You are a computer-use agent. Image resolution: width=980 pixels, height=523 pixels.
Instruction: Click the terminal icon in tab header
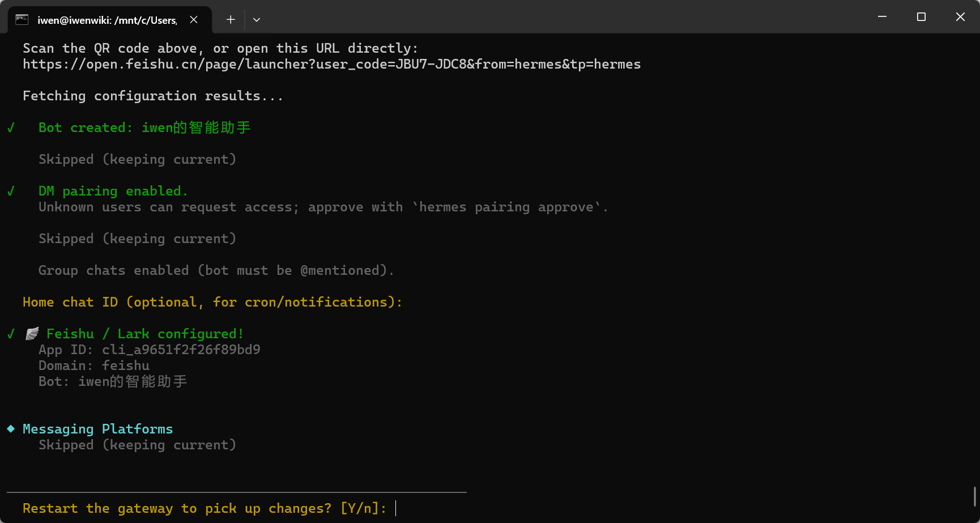click(22, 20)
